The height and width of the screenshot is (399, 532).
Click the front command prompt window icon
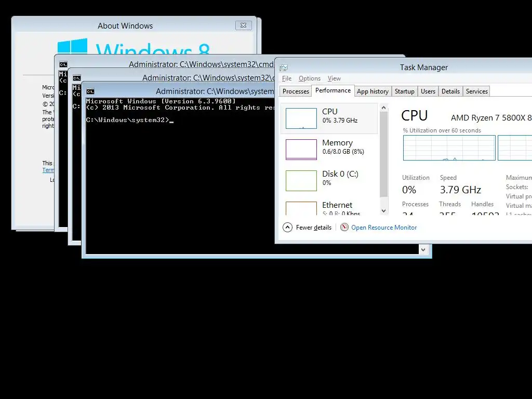[90, 91]
